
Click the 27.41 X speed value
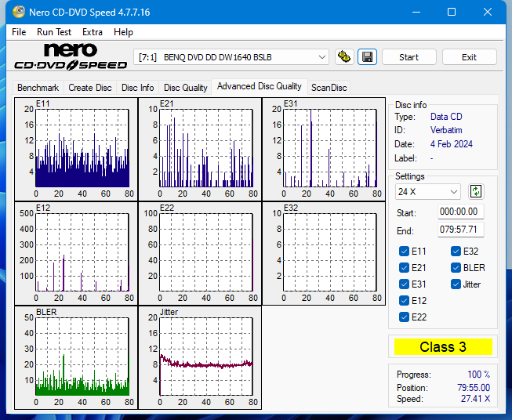(x=475, y=399)
